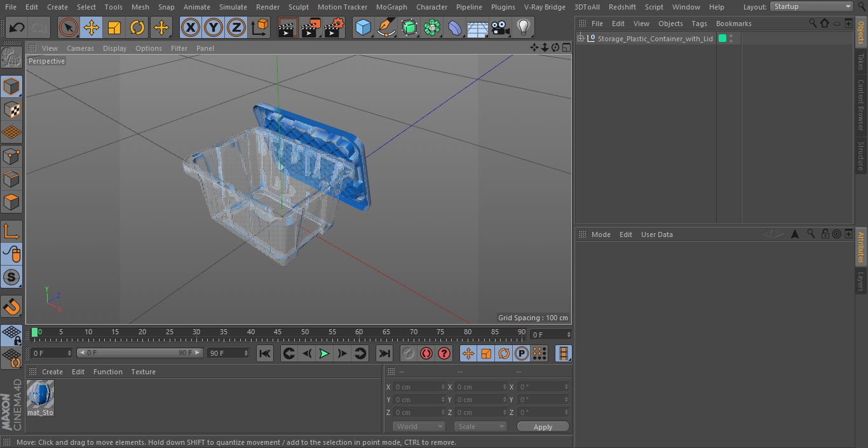Play the animation forward
This screenshot has width=868, height=448.
coord(324,353)
